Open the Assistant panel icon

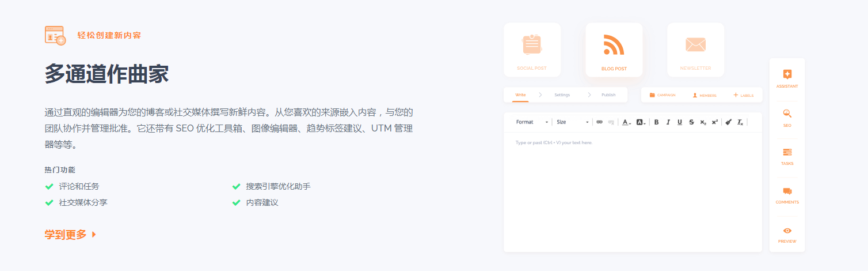(787, 74)
